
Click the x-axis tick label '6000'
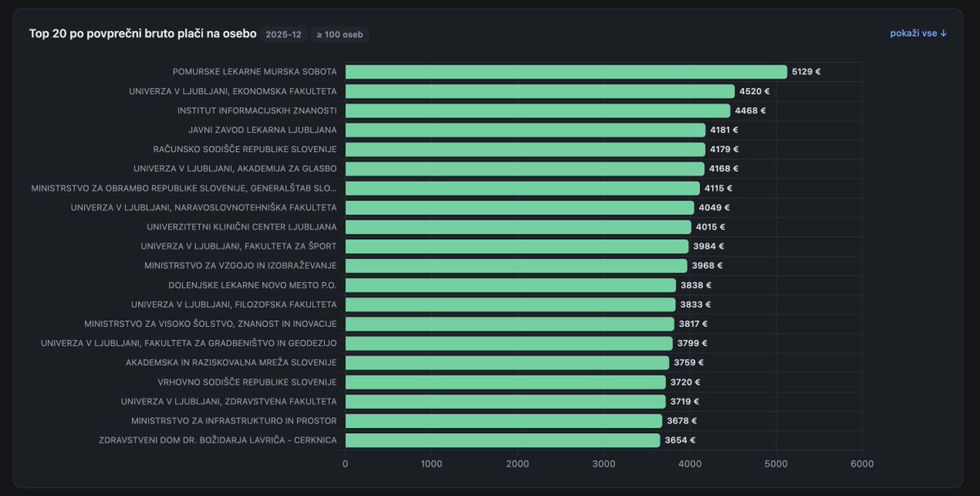pyautogui.click(x=862, y=464)
